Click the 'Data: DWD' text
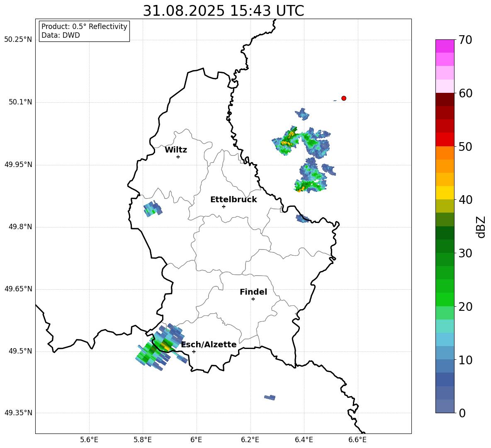The image size is (491, 448). click(x=61, y=35)
